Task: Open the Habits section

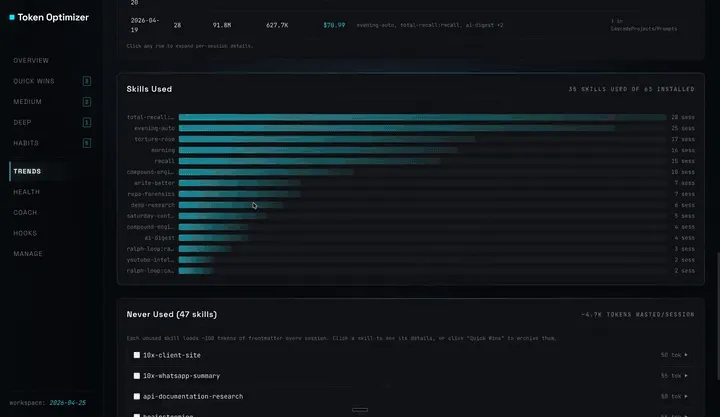Action: pos(26,143)
